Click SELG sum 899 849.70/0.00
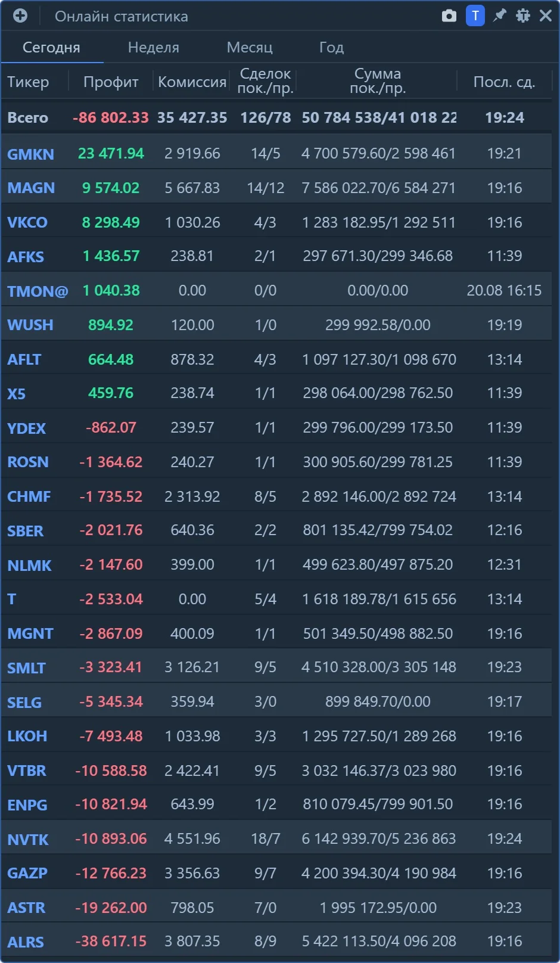This screenshot has height=963, width=560. click(x=378, y=701)
